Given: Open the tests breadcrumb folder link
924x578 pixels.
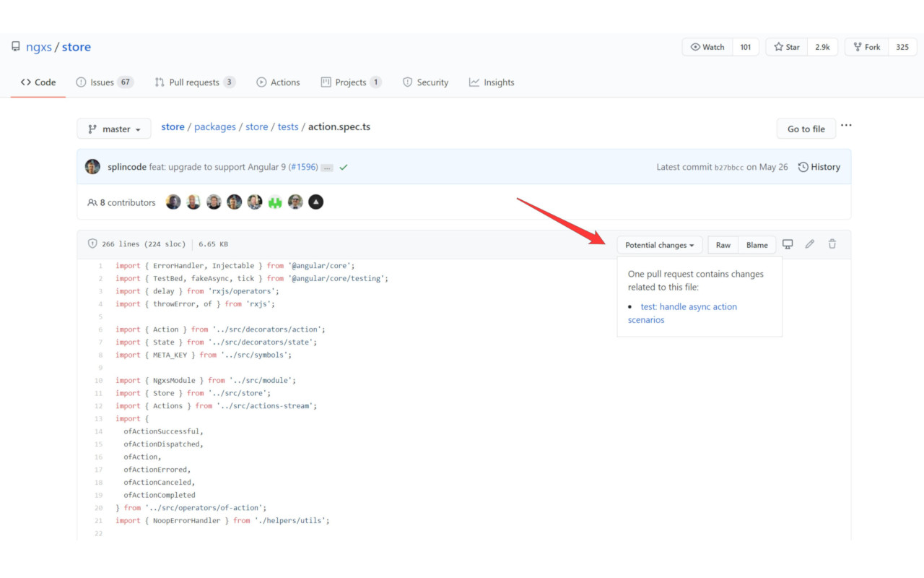Looking at the screenshot, I should tap(288, 126).
